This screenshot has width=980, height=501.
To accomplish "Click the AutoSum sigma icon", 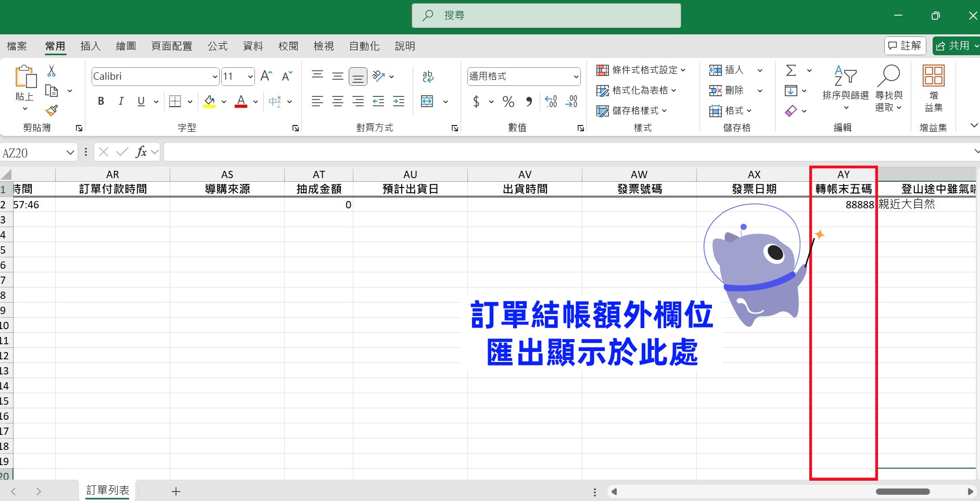I will pyautogui.click(x=791, y=70).
